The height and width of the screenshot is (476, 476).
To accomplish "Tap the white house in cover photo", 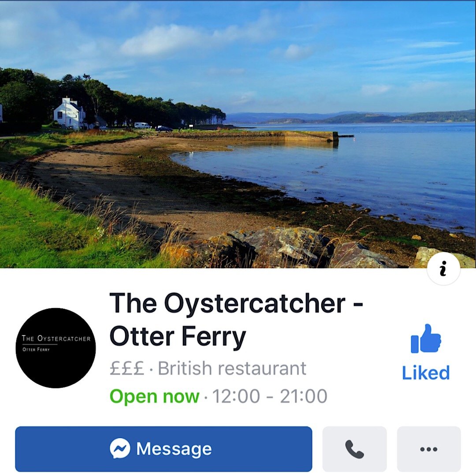I will [x=69, y=114].
